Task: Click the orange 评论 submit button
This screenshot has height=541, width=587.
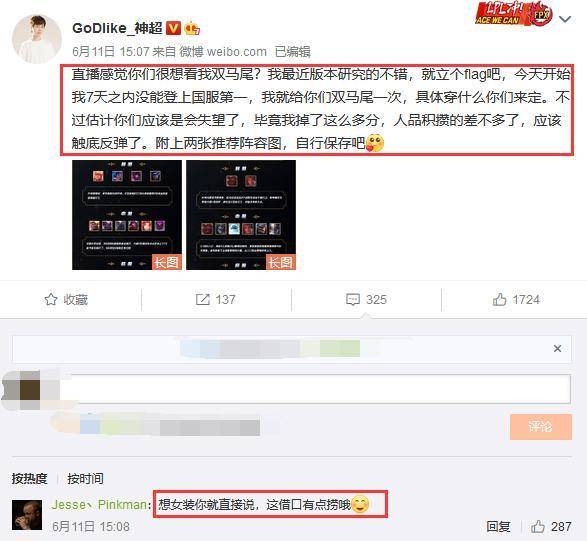Action: coord(541,426)
